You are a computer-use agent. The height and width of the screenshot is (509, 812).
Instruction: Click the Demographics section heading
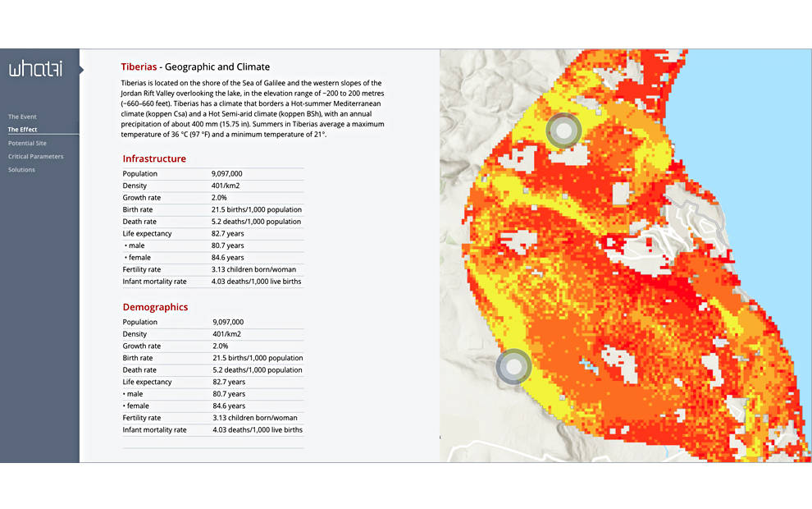[155, 307]
